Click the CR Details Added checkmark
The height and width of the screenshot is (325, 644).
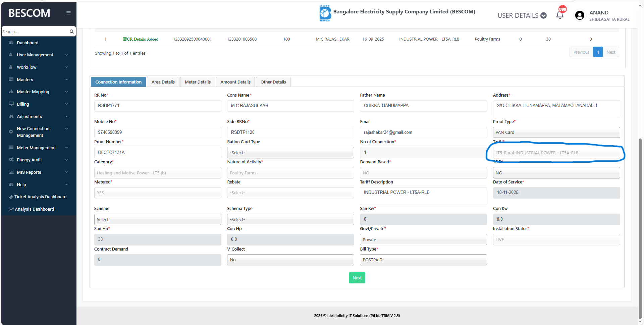pos(125,39)
